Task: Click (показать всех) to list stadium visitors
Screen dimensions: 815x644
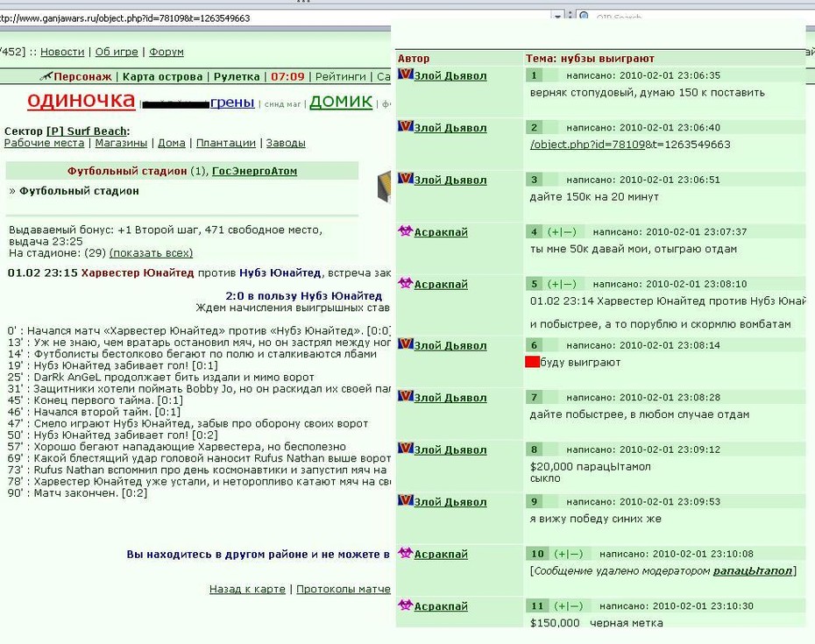Action: 151,253
